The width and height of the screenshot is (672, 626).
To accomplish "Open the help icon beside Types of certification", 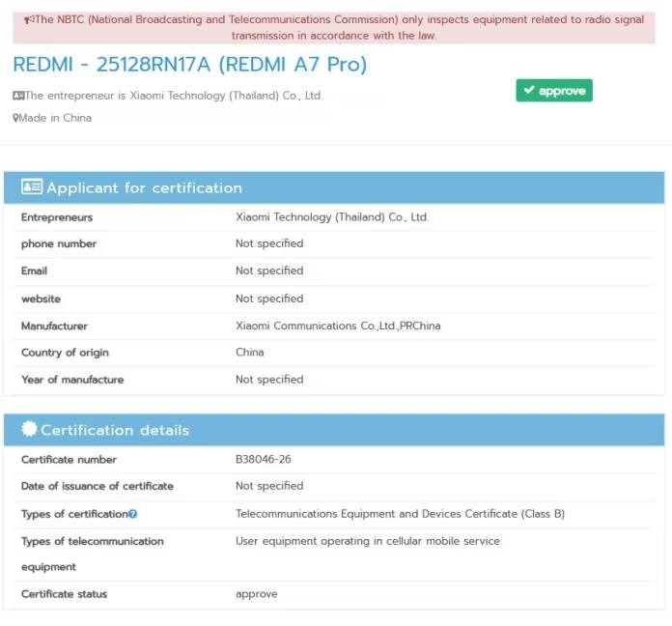I will [133, 514].
